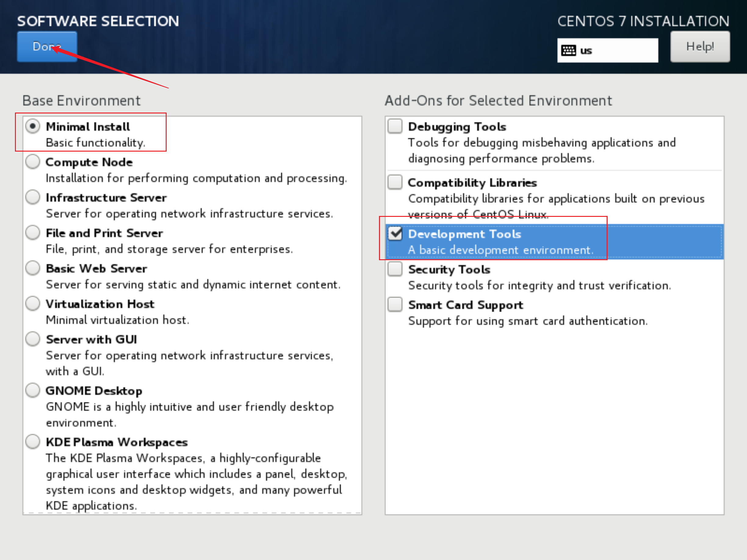Click the 'Security Tools' label text
Image resolution: width=747 pixels, height=560 pixels.
[449, 270]
